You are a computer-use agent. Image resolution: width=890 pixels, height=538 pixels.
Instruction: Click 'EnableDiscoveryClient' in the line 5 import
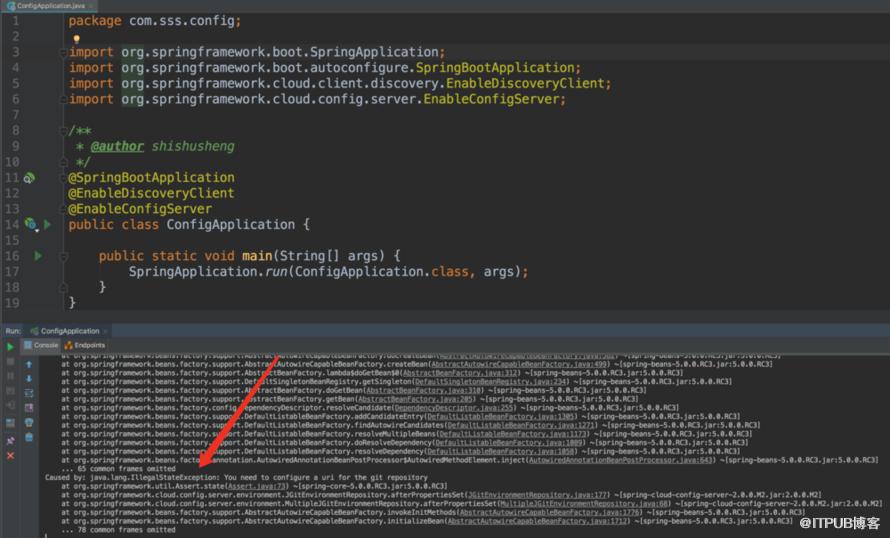[526, 83]
